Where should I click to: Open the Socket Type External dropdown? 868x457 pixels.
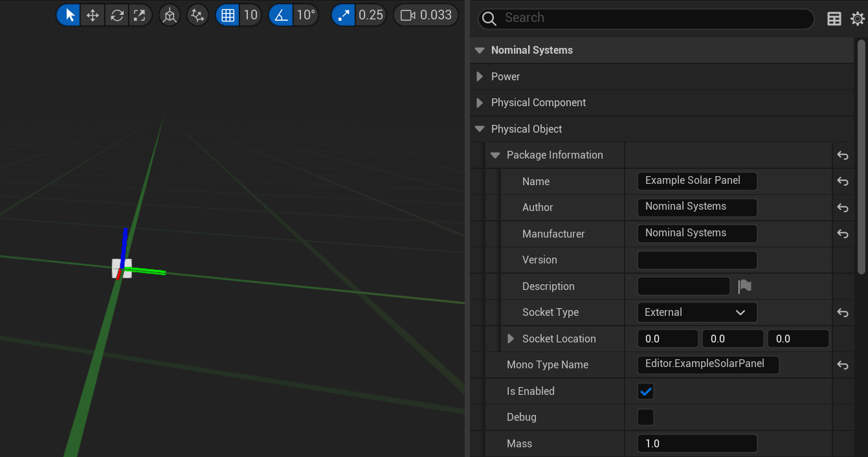tap(697, 313)
